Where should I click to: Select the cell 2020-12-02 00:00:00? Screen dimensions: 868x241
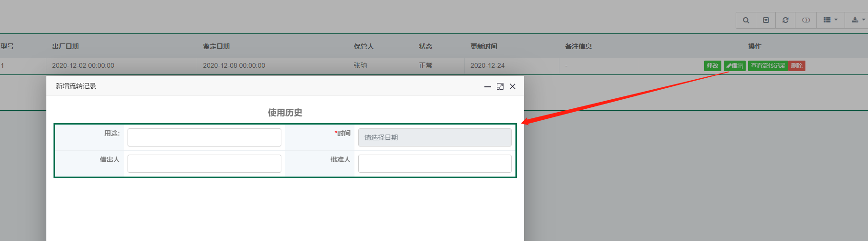click(83, 65)
